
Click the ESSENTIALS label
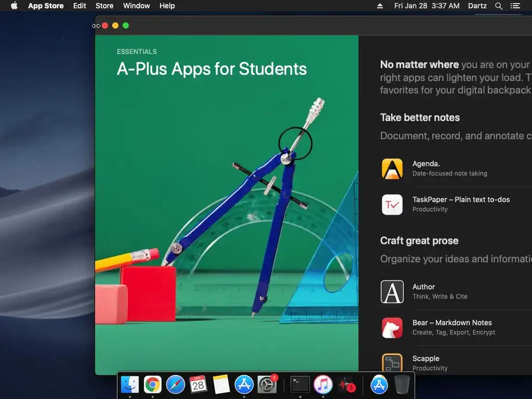pyautogui.click(x=137, y=51)
